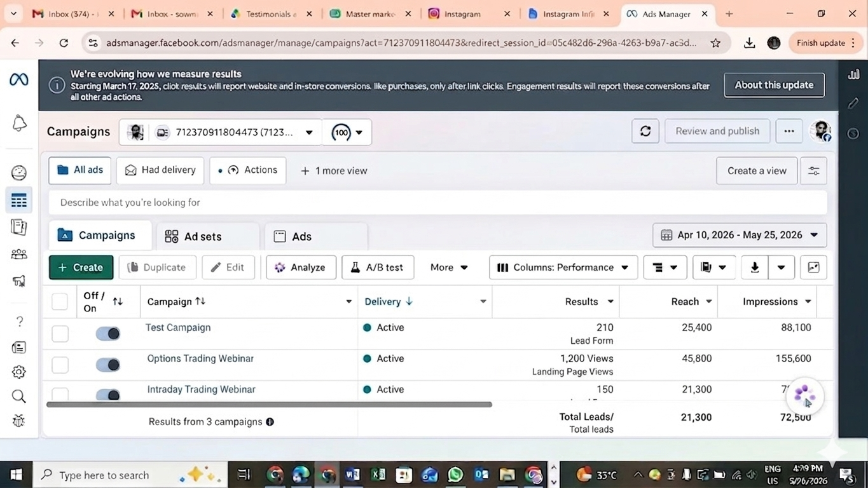Refresh the campaigns table data
The height and width of the screenshot is (488, 868).
pyautogui.click(x=645, y=132)
